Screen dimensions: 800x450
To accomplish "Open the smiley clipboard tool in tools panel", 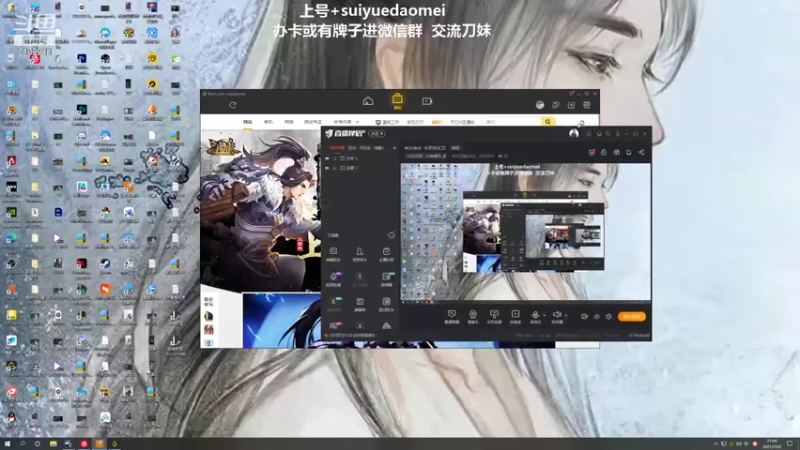I will click(x=386, y=254).
